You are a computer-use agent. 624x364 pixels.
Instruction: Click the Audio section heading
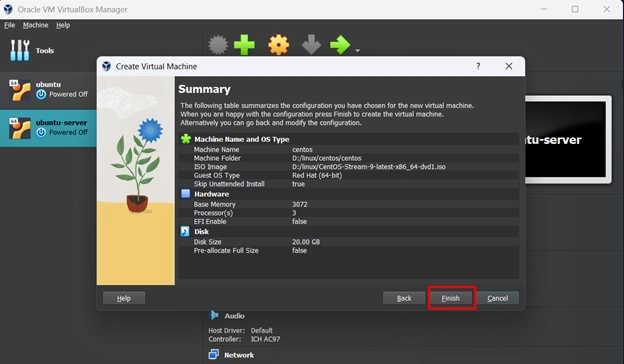tap(234, 316)
